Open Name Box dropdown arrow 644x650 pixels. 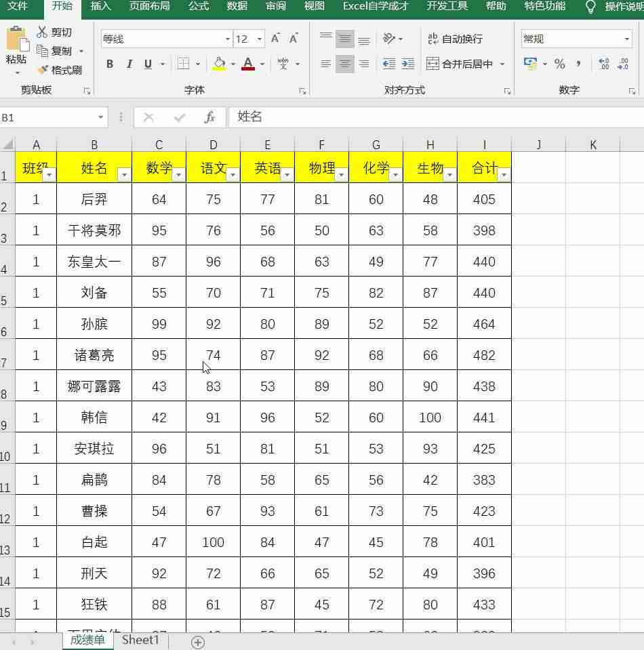coord(100,117)
